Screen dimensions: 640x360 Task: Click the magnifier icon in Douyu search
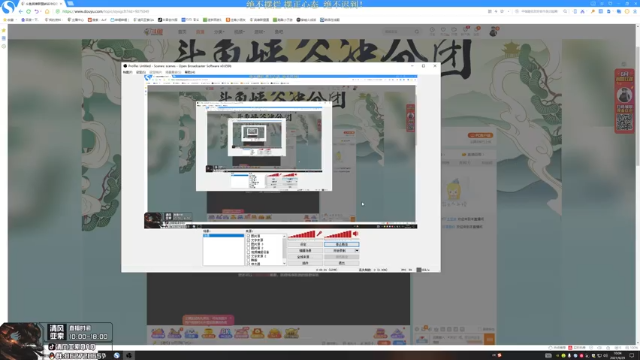(417, 31)
